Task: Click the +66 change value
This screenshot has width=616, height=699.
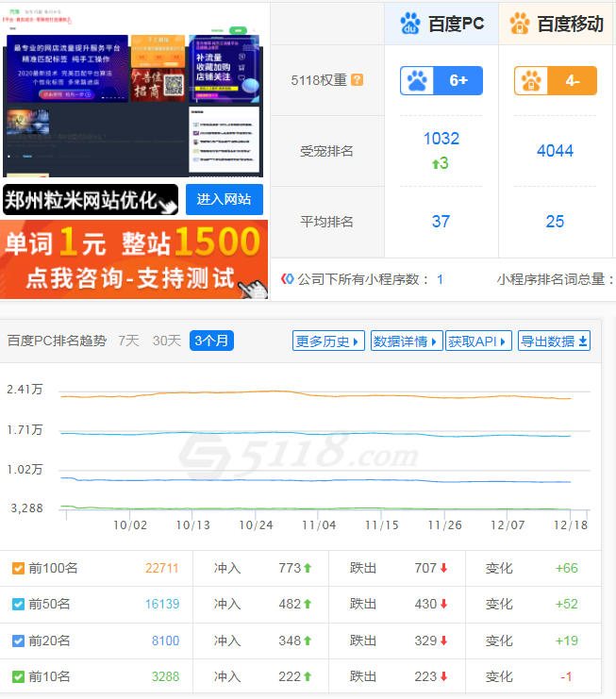Action: pos(567,569)
